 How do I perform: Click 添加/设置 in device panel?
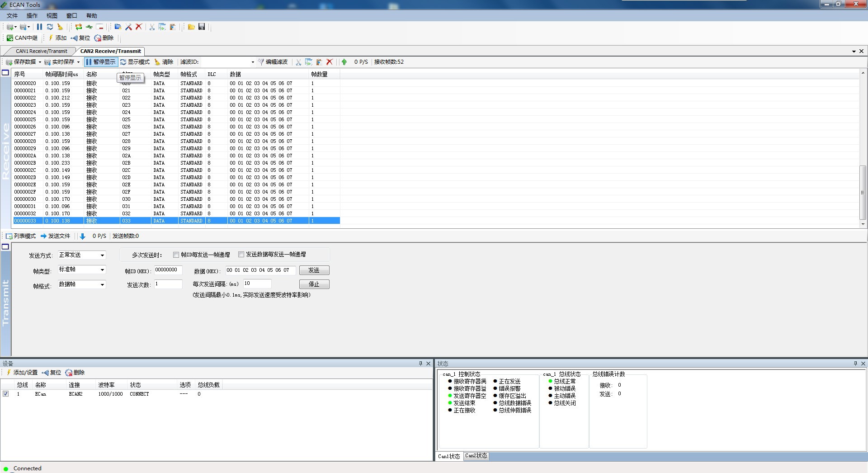click(22, 373)
